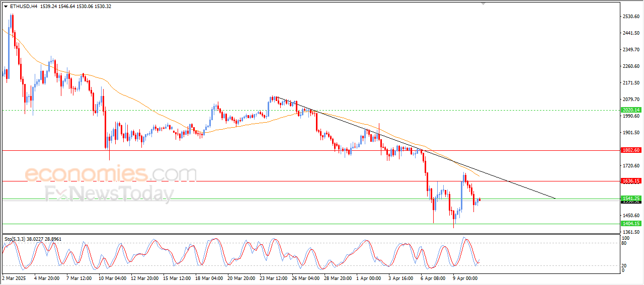Select the red 1802.60 price label
Screen dimensions: 644x285
[x=631, y=150]
